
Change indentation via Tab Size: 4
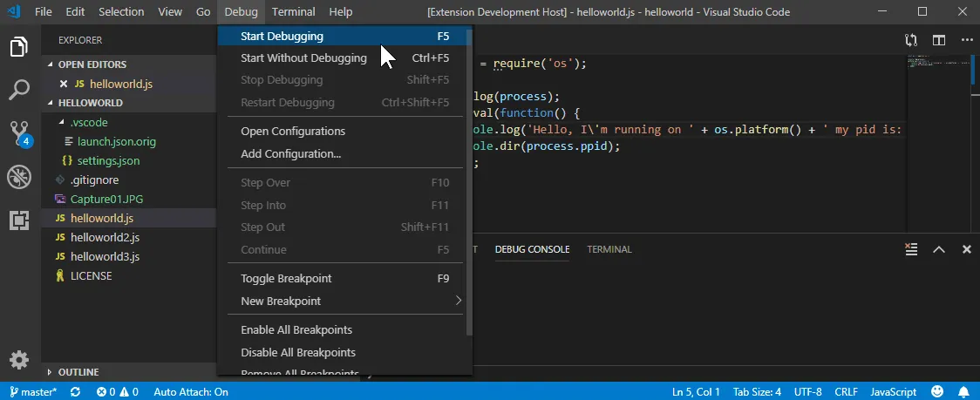(x=757, y=392)
